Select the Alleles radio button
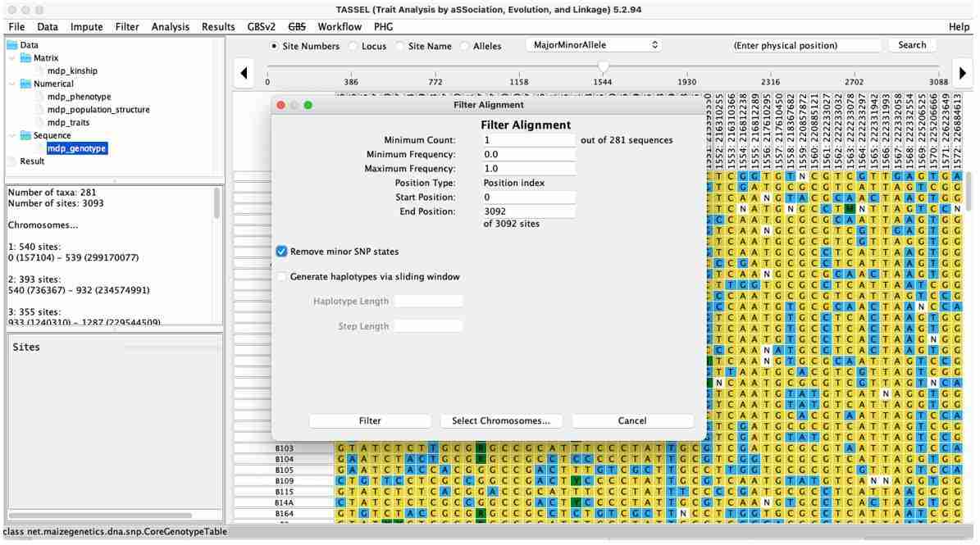This screenshot has width=980, height=545. (464, 46)
